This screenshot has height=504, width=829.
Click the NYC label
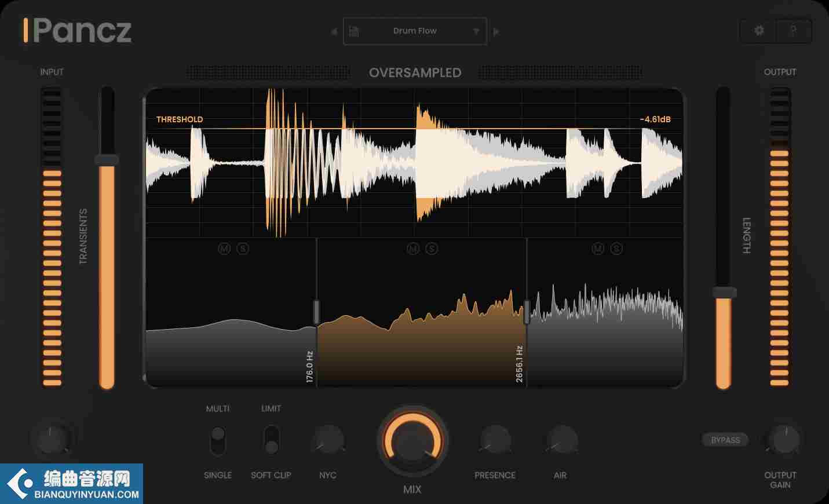click(328, 475)
